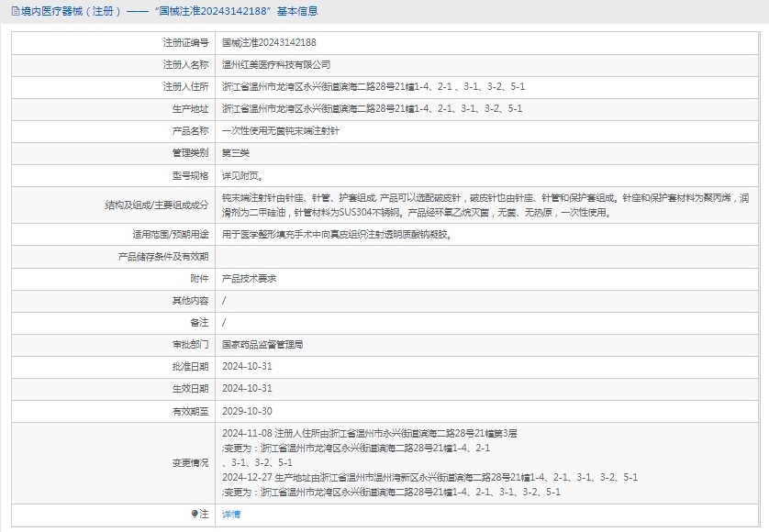The width and height of the screenshot is (769, 532).
Task: Click the 变更情况 row label
Action: 190,463
